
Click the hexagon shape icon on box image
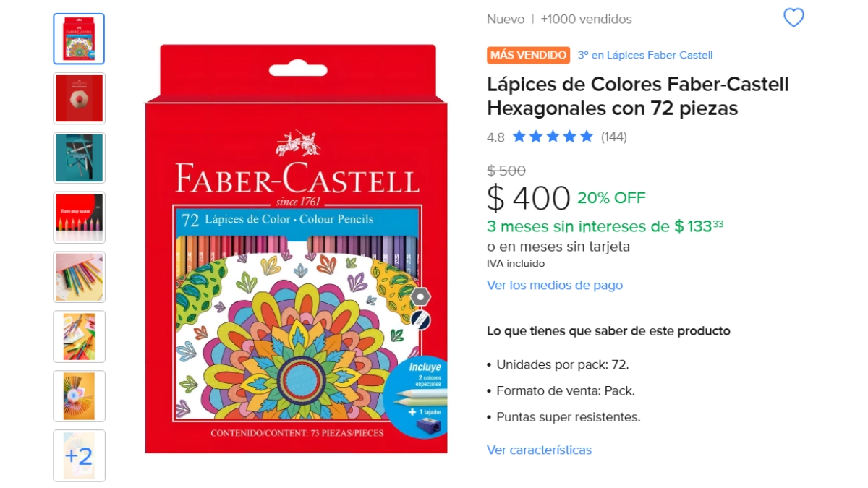click(x=420, y=296)
